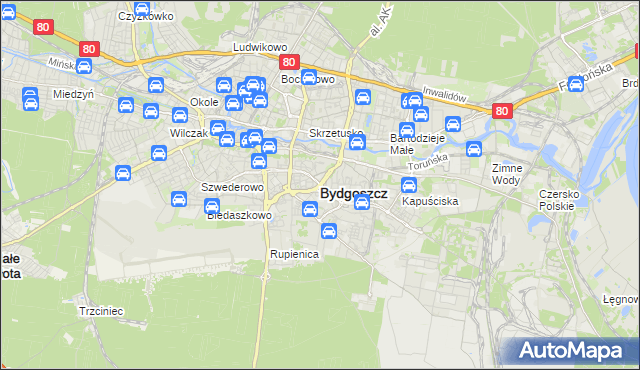Click road 80 shield below Ludwikowo
The height and width of the screenshot is (370, 640).
(289, 62)
